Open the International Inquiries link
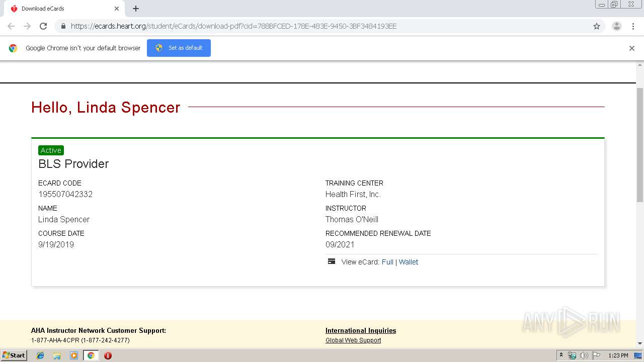The width and height of the screenshot is (644, 362). 361,330
